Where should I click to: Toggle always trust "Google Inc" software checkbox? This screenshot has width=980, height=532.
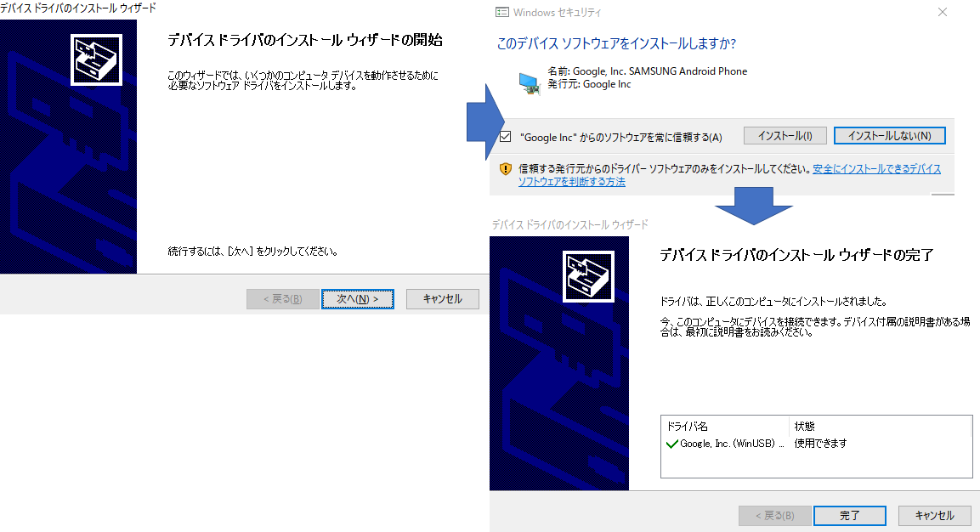click(506, 136)
